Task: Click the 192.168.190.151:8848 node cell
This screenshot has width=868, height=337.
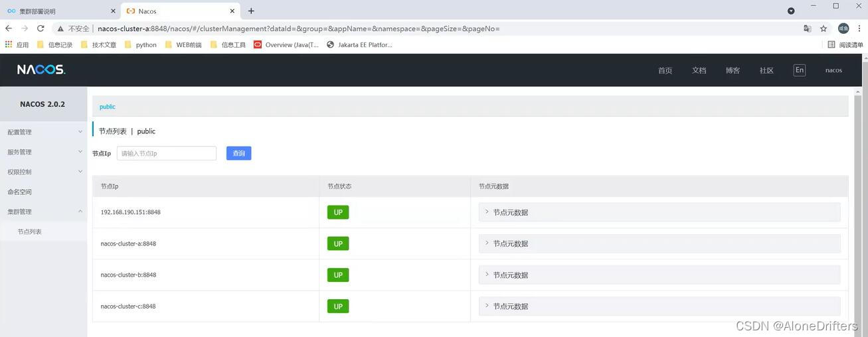Action: click(x=206, y=212)
